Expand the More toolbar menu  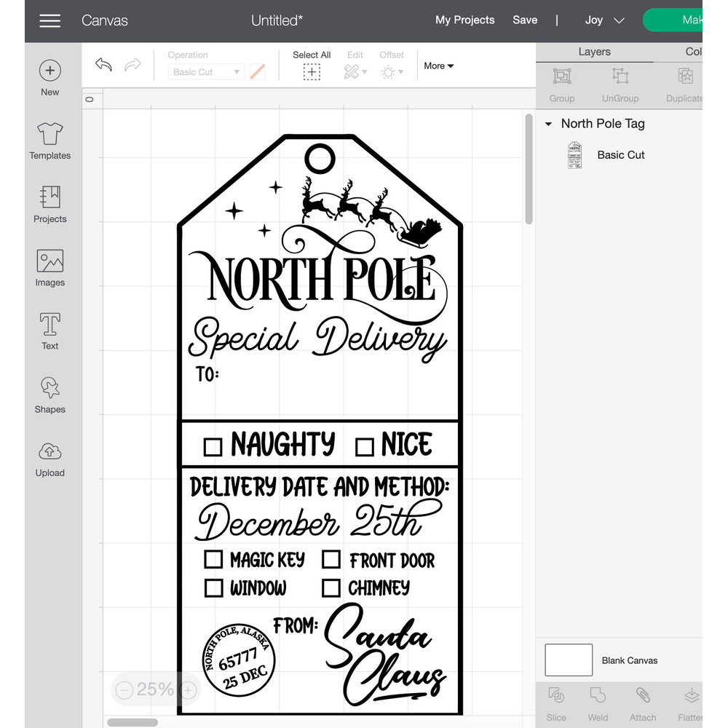point(439,66)
